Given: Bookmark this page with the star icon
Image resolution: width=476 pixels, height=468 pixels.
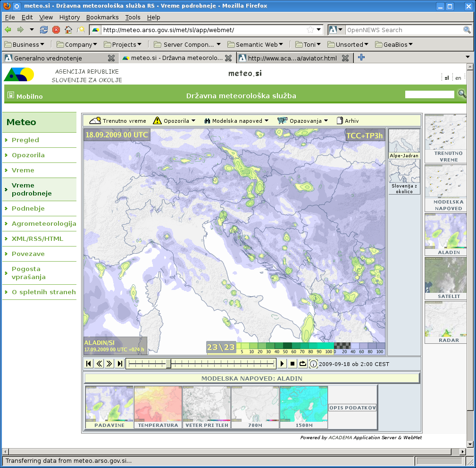Looking at the screenshot, I should (310, 30).
